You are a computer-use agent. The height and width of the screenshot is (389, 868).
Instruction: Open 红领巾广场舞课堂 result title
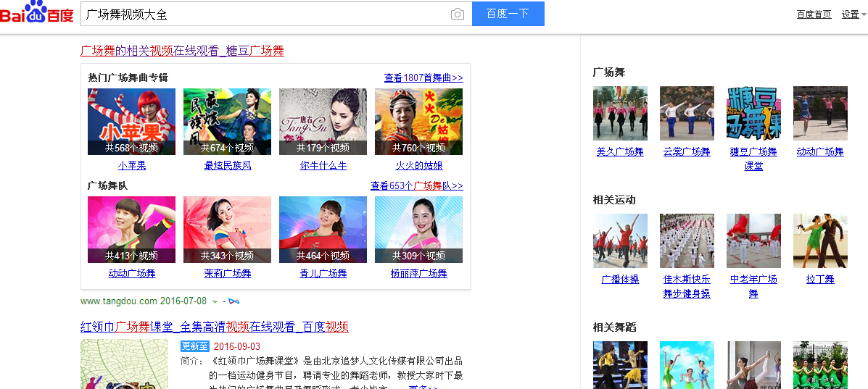click(214, 327)
